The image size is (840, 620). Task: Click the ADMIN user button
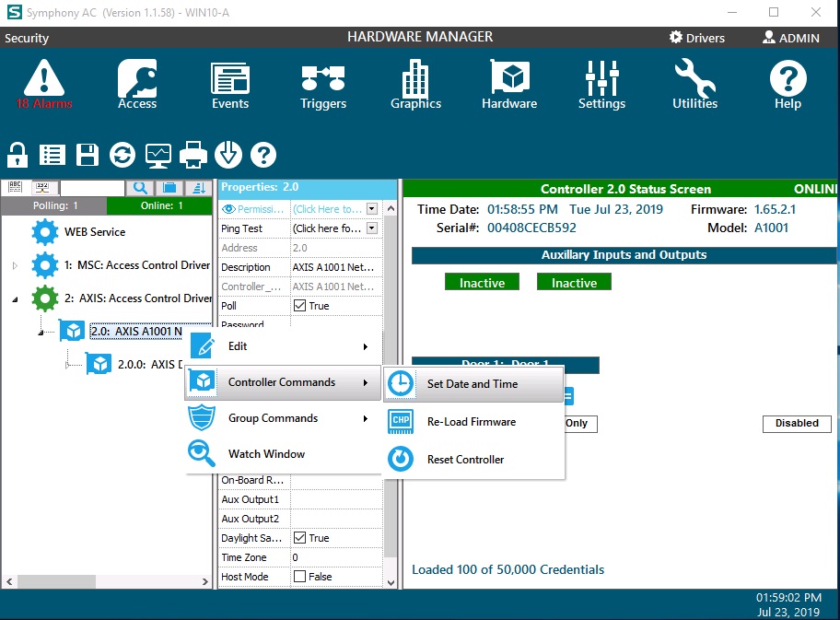(790, 38)
